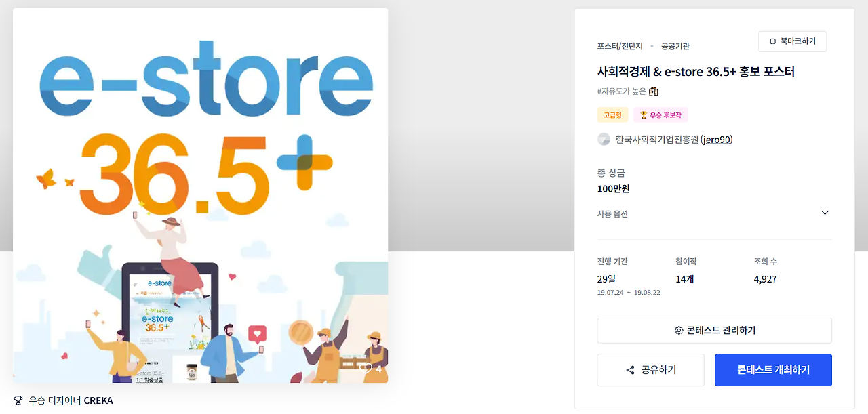Click the trophy icon in 우승 후보작 badge
Image resolution: width=868 pixels, height=414 pixels.
click(x=644, y=115)
